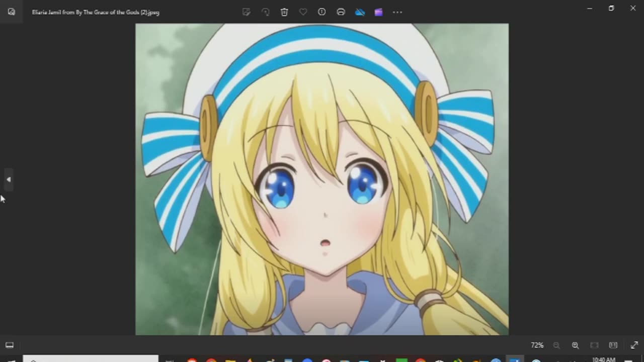Viewport: 644px width, 362px height.
Task: Click the fit to window icon
Action: point(594,345)
